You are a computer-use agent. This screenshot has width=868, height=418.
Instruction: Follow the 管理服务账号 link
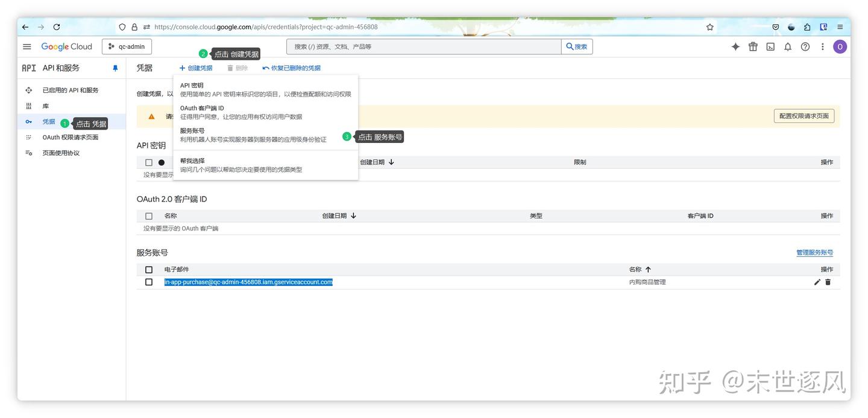[x=814, y=253]
